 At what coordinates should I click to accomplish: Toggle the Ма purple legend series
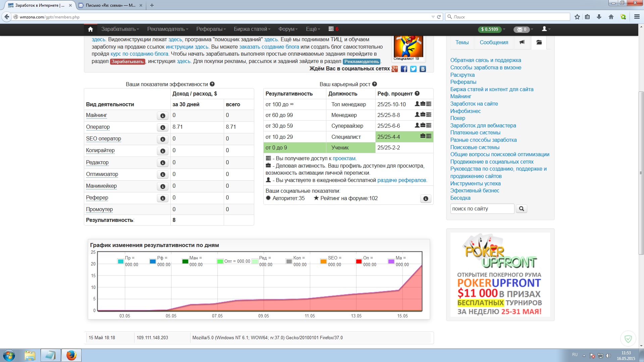(x=391, y=261)
